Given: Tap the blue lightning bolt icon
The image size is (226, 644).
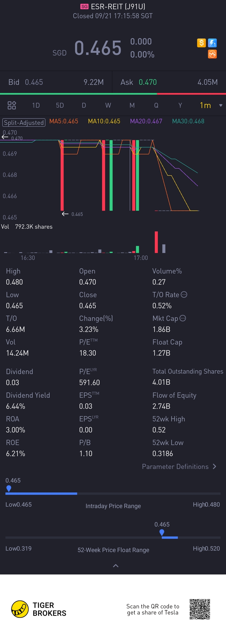Looking at the screenshot, I should pos(212,43).
